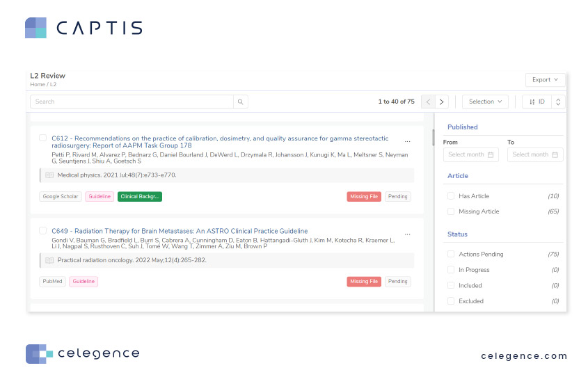Click calendar icon in From month field
The width and height of the screenshot is (588, 377).
point(491,154)
